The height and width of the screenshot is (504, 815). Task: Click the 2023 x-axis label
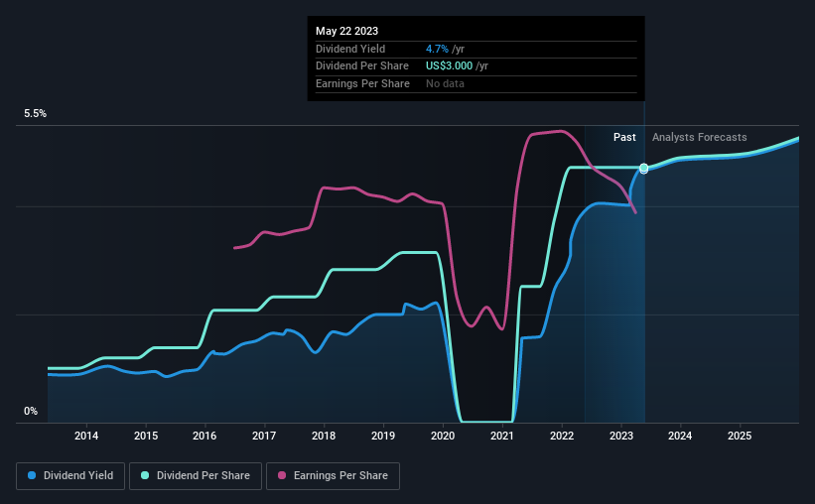[x=621, y=436]
